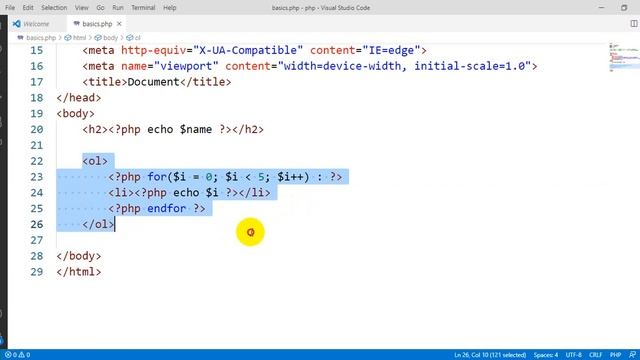Minimize the Visual Studio Code window
The width and height of the screenshot is (640, 360).
tap(601, 7)
